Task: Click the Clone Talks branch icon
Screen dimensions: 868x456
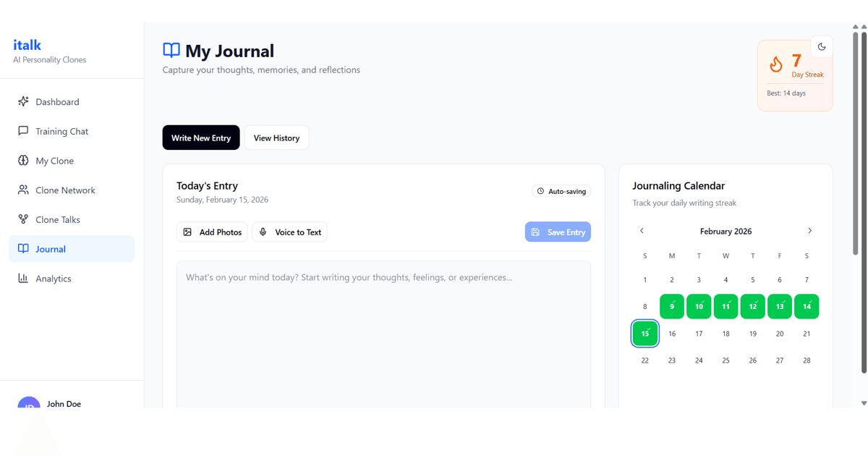Action: pyautogui.click(x=23, y=219)
